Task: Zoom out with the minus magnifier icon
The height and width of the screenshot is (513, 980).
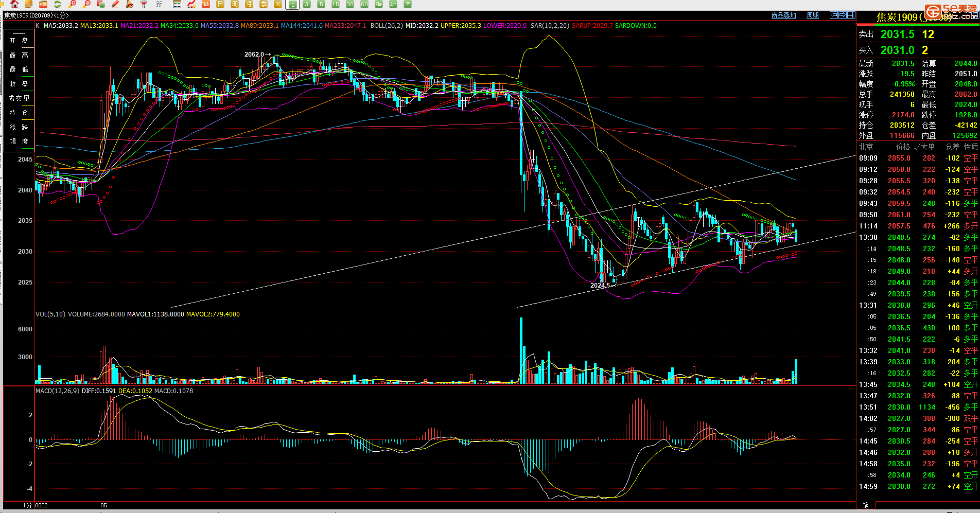Action: tap(86, 4)
